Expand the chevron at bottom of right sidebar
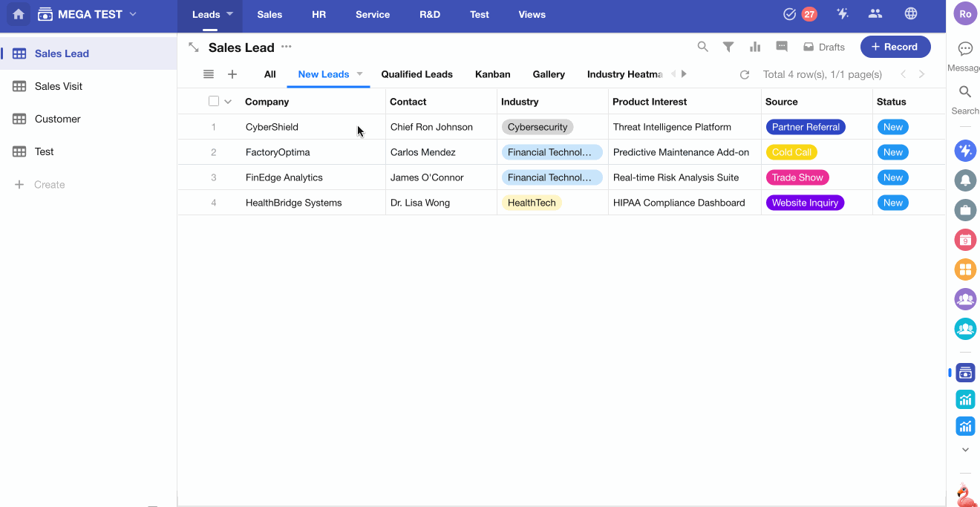Screen dimensions: 980x507 tap(965, 450)
